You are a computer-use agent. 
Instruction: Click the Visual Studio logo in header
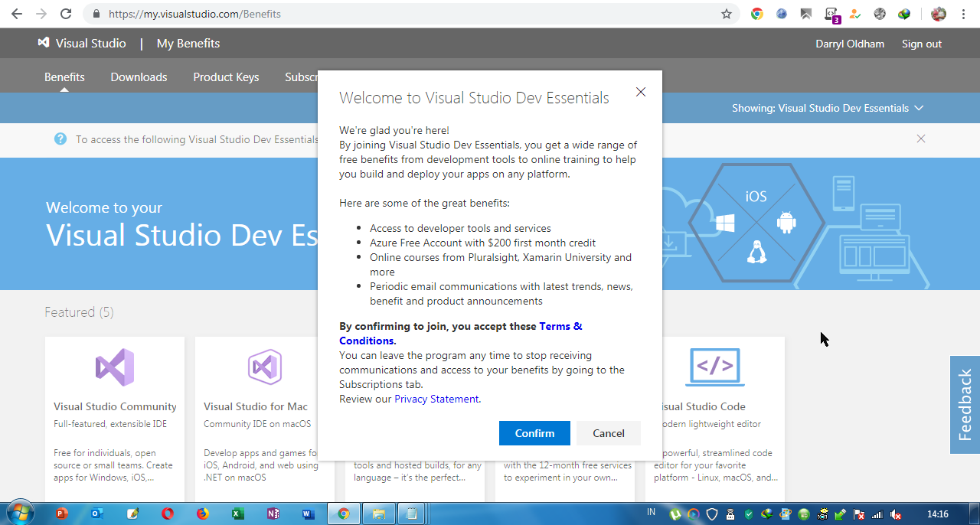pyautogui.click(x=82, y=44)
